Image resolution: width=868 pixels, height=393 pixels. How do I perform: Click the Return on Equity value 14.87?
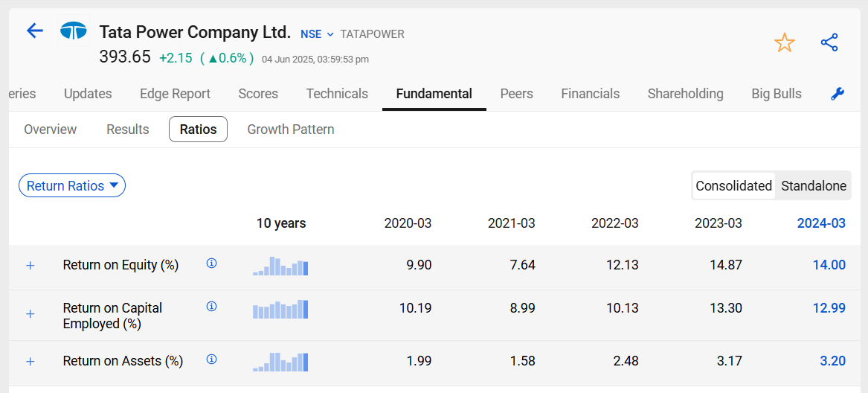pos(726,265)
